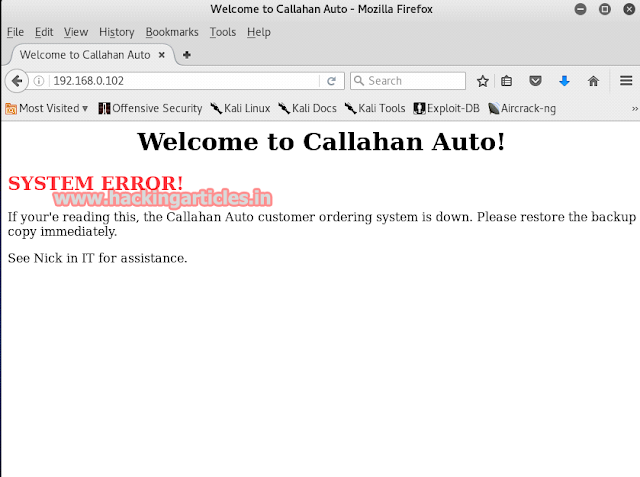This screenshot has height=477, width=640.
Task: Click the search magnifier icon
Action: 359,81
